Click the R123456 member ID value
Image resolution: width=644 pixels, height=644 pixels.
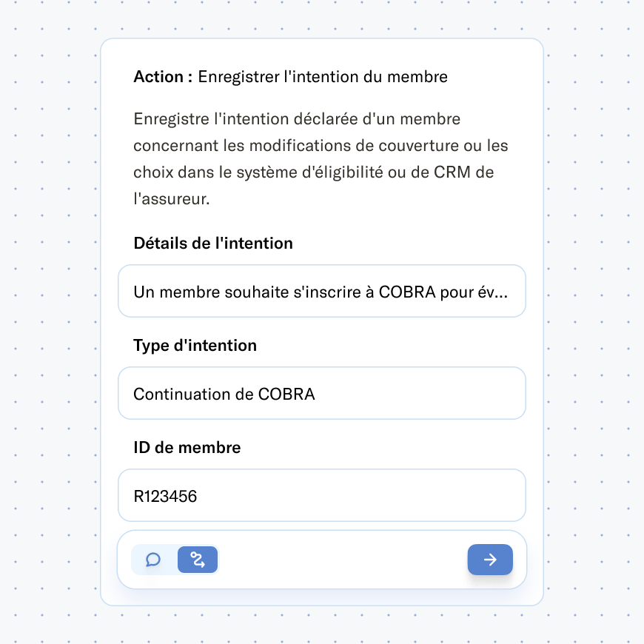[x=165, y=496]
